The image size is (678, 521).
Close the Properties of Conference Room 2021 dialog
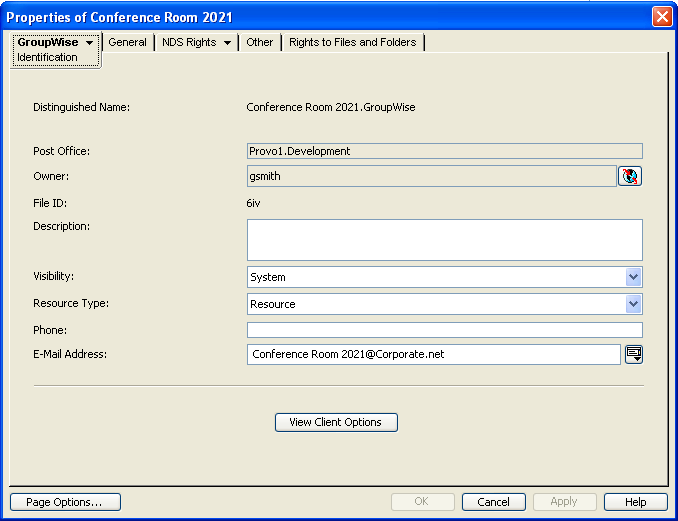click(661, 17)
